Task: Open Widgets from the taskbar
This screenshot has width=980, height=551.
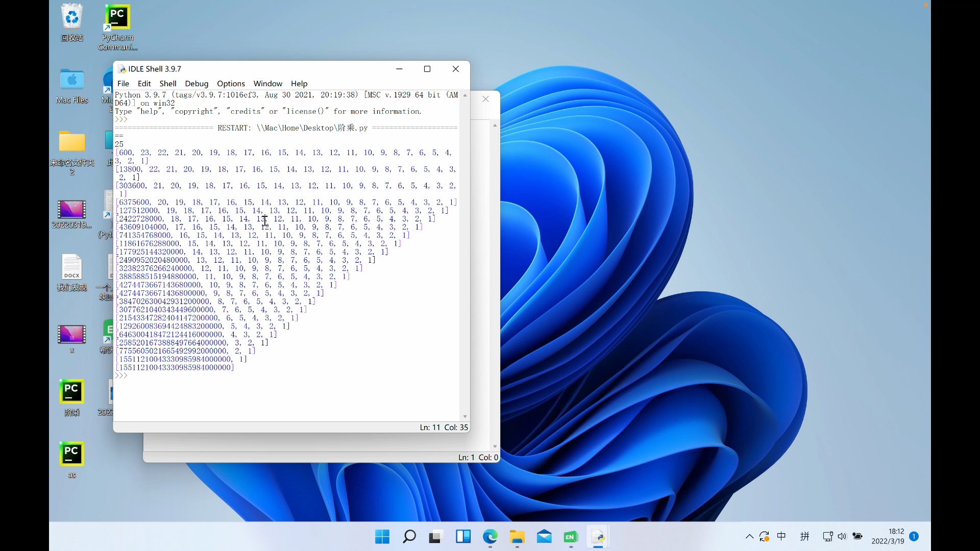Action: [x=463, y=537]
